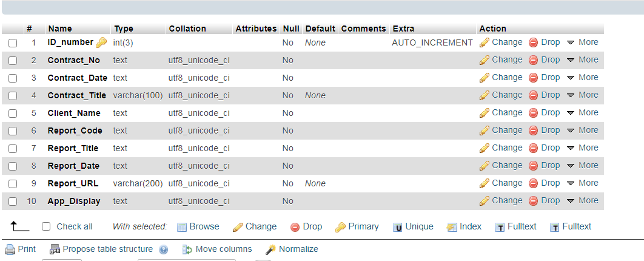The width and height of the screenshot is (644, 261).
Task: Open the help icon beside Propose table structure
Action: point(164,249)
